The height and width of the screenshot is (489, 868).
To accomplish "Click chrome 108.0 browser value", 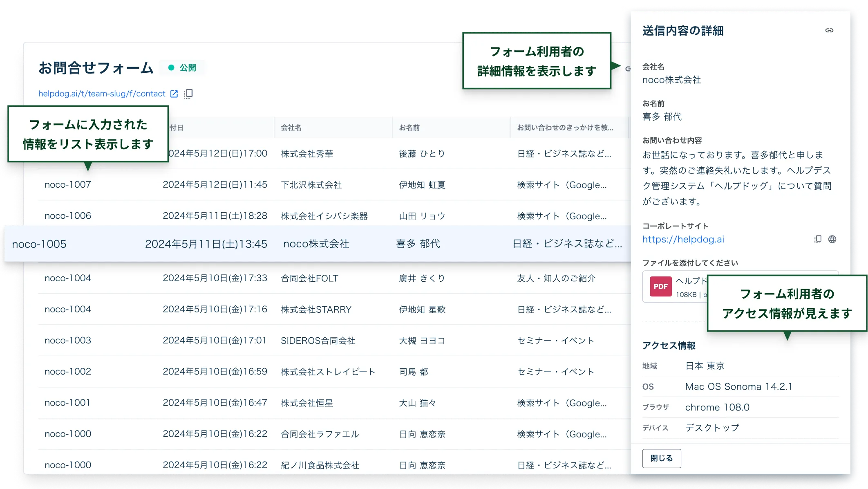I will tap(717, 408).
